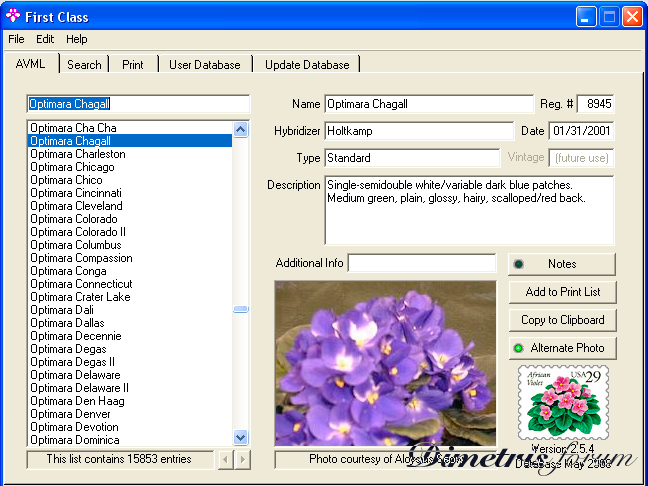
Task: Open the User Database tab
Action: [x=204, y=65]
